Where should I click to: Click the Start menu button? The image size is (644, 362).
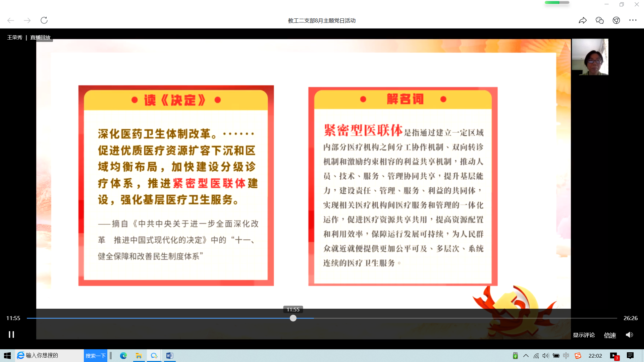(7, 356)
